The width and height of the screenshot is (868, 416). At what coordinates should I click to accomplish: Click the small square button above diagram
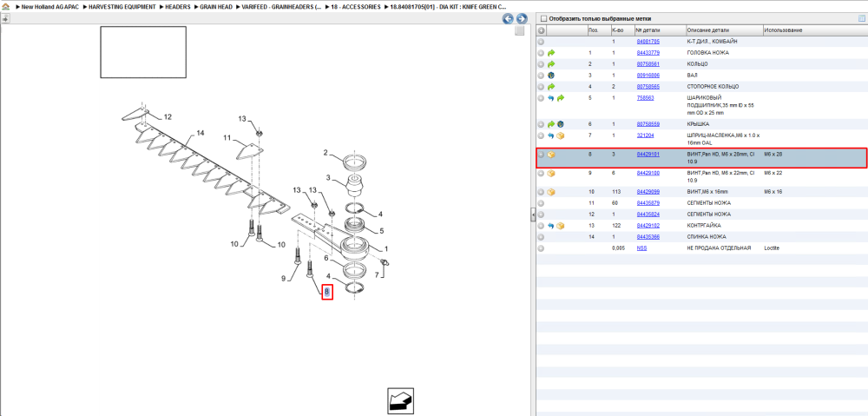tap(519, 31)
